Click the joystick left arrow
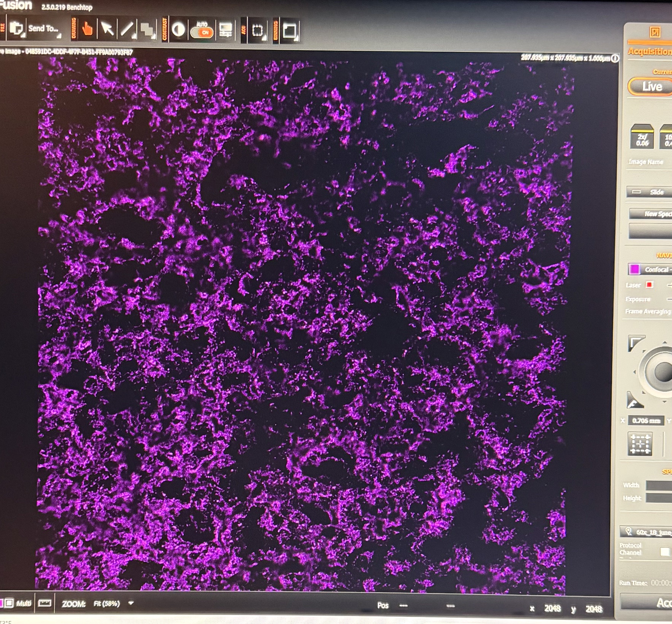Image resolution: width=672 pixels, height=624 pixels. 634,372
